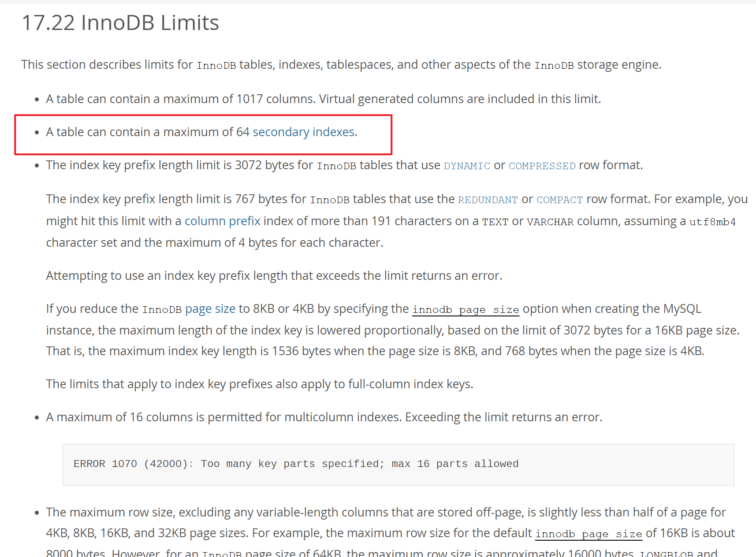Open innodb_page_size link in index key paragraph
Viewport: 756px width, 557px height.
click(x=466, y=309)
